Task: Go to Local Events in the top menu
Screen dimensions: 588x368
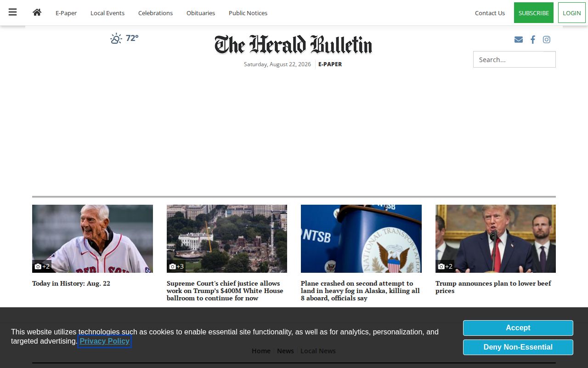Action: pos(107,13)
